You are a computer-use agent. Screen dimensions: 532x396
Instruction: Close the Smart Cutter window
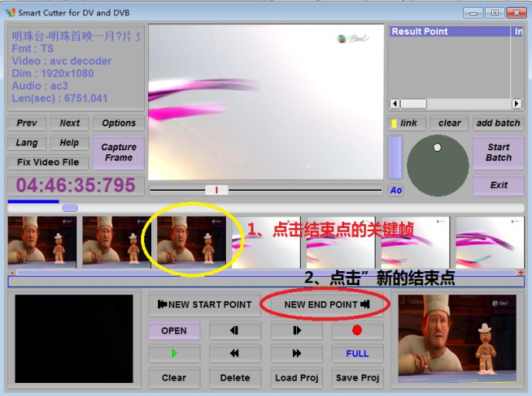[x=517, y=13]
